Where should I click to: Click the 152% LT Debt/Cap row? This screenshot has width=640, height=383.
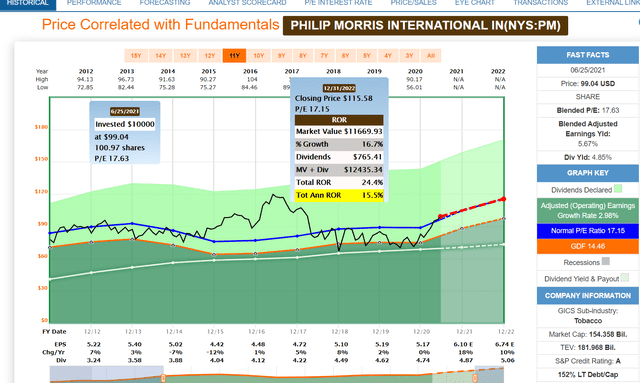pyautogui.click(x=588, y=374)
